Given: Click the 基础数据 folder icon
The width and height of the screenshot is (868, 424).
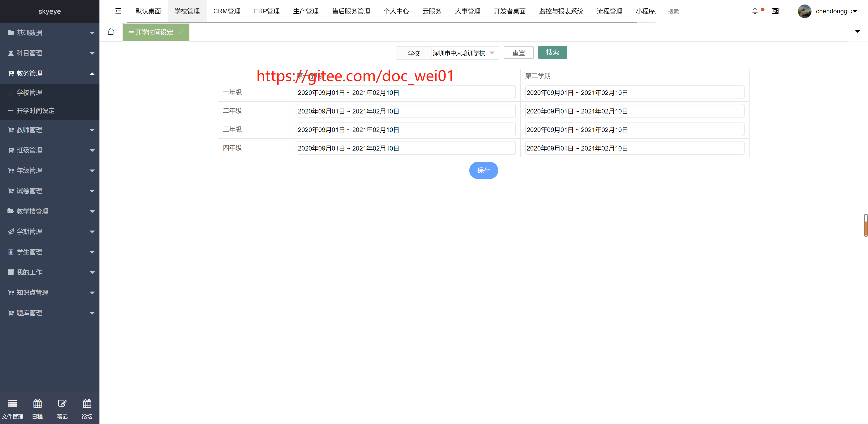Looking at the screenshot, I should (x=11, y=33).
